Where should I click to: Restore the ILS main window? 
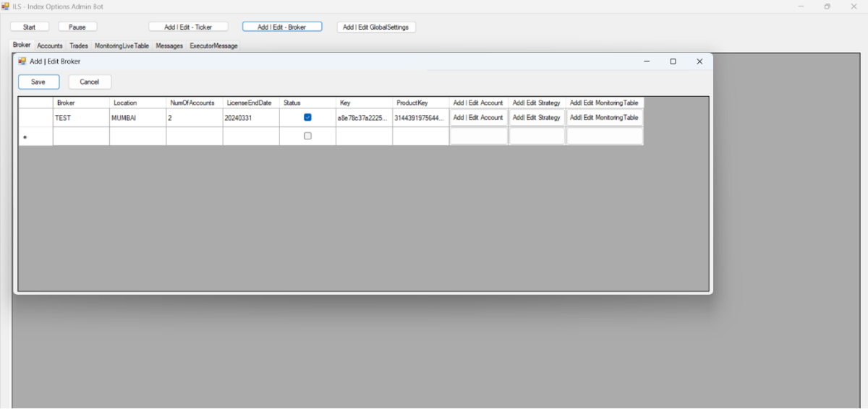(827, 7)
